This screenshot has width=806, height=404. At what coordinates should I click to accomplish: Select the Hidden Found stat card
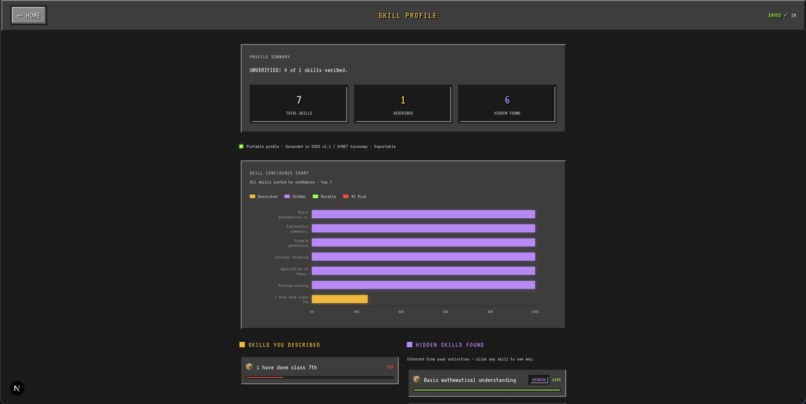507,104
